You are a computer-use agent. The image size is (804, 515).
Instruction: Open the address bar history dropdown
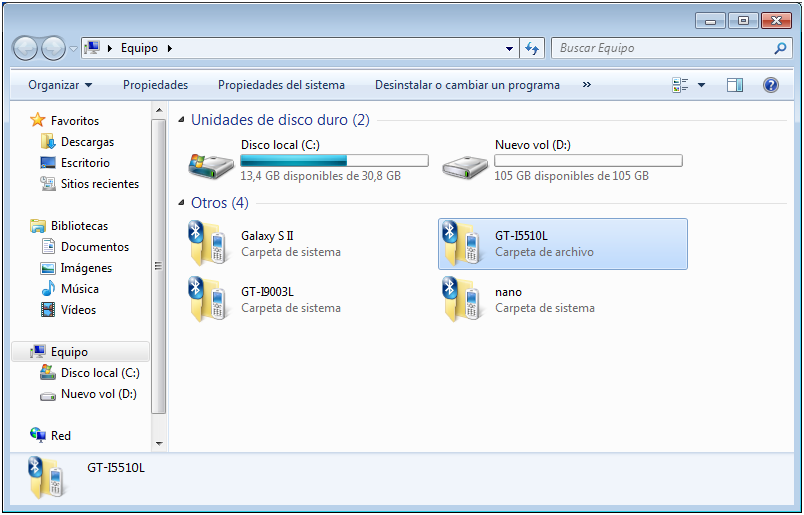pyautogui.click(x=509, y=49)
